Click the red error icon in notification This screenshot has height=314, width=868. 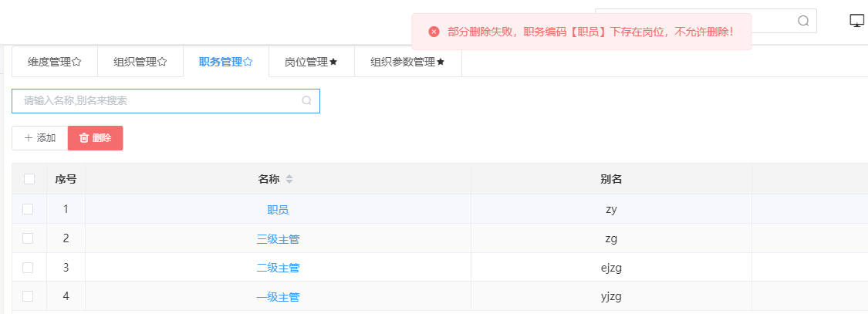434,32
